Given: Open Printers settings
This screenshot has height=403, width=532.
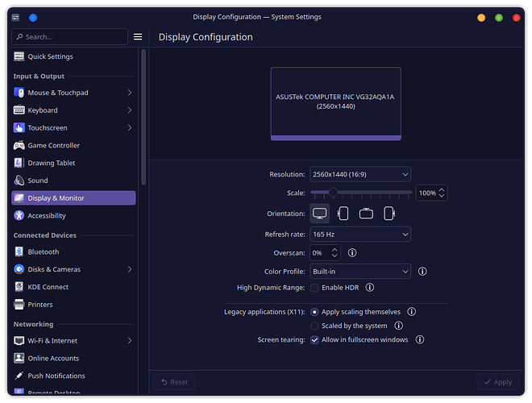Looking at the screenshot, I should 73,305.
